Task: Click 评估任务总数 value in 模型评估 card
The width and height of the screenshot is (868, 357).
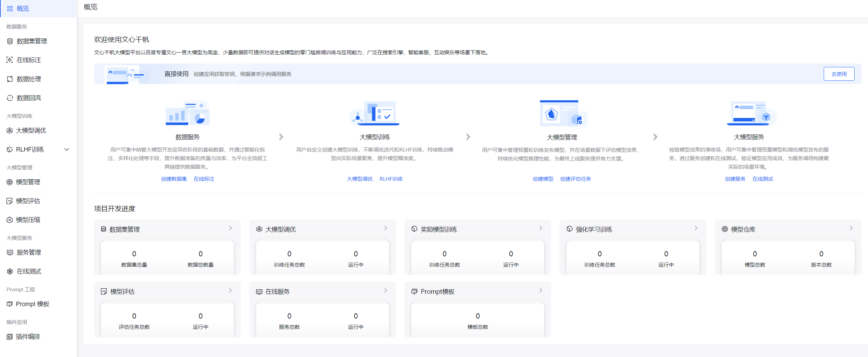Action: 134,316
